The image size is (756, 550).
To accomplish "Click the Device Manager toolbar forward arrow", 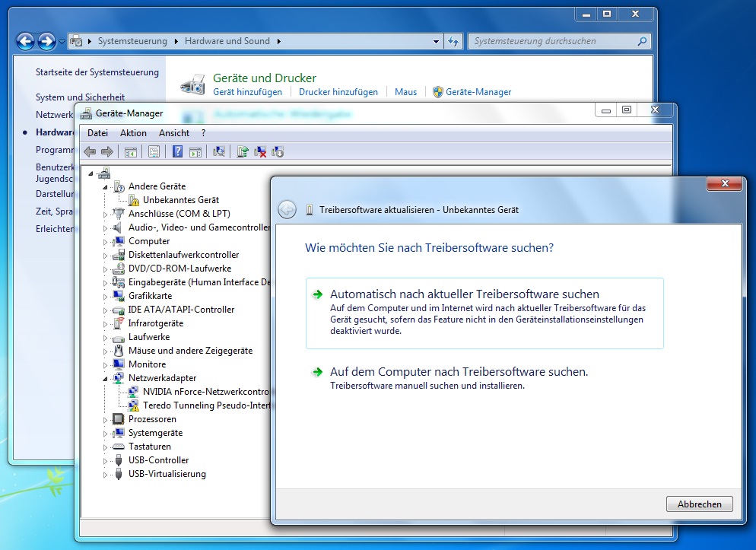I will coord(107,152).
